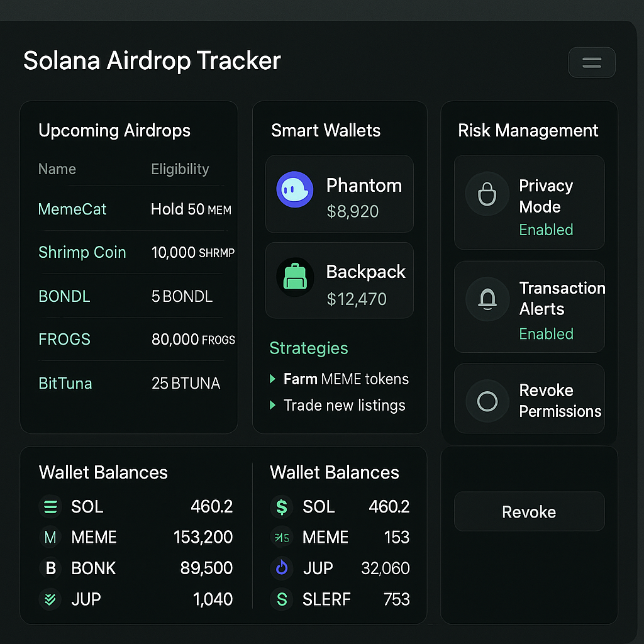Viewport: 644px width, 644px height.
Task: Click BONK balance 89,500
Action: (206, 568)
